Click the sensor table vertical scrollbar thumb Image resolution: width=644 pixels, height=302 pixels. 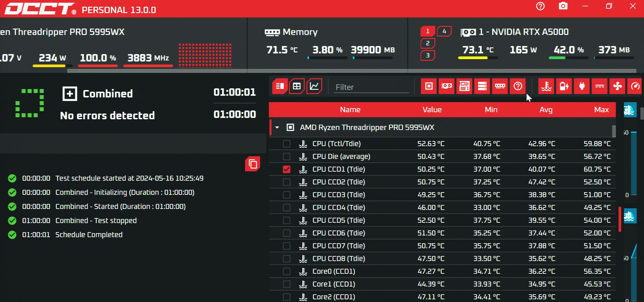(x=614, y=131)
